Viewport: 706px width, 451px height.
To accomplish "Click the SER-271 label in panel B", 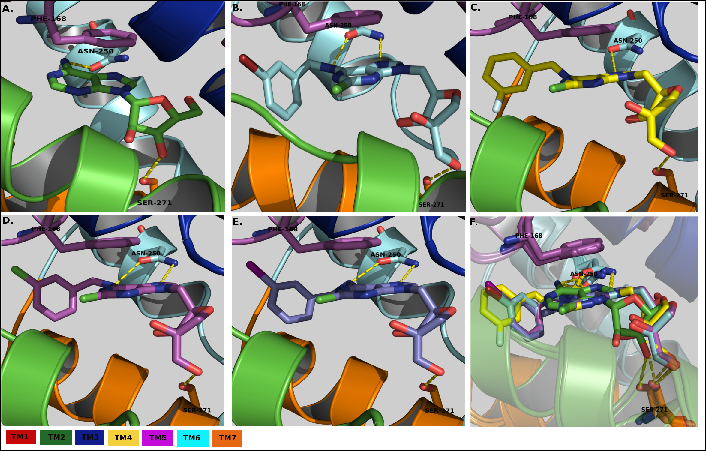I will [x=431, y=204].
